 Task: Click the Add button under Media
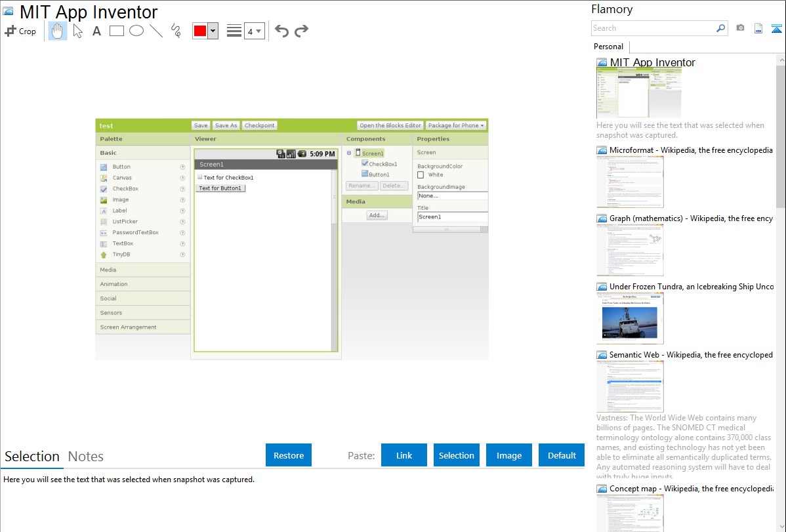tap(377, 215)
